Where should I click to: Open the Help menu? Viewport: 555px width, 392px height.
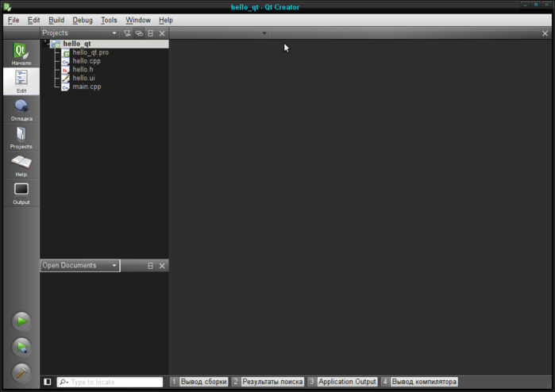(166, 20)
